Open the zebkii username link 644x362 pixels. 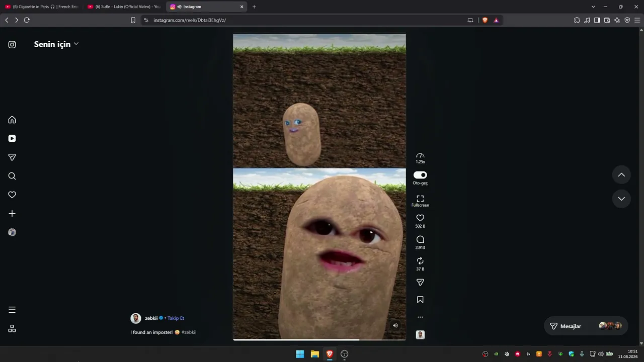(151, 318)
